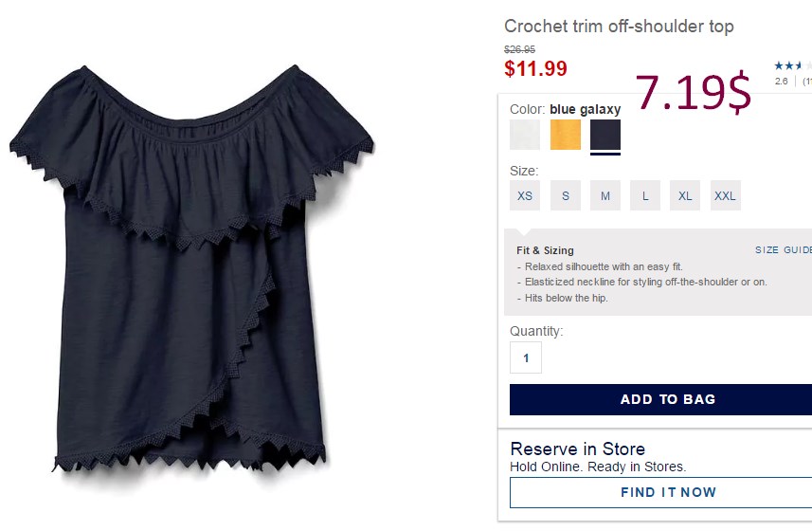Pick size XS
The image size is (812, 531).
click(x=525, y=195)
